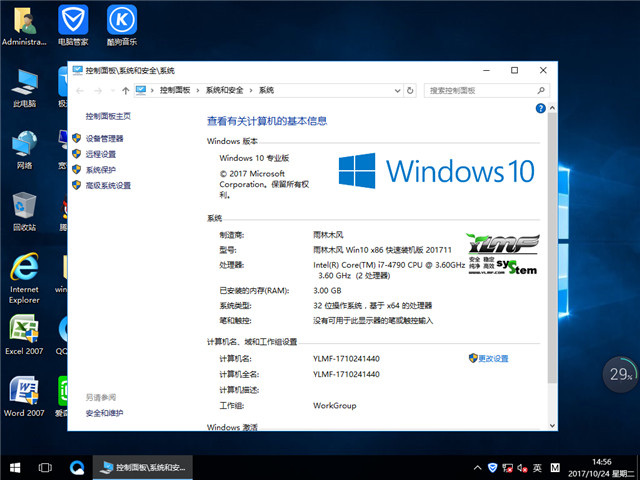Image resolution: width=640 pixels, height=480 pixels.
Task: Click the 电脑管家 shield tray icon
Action: [493, 468]
